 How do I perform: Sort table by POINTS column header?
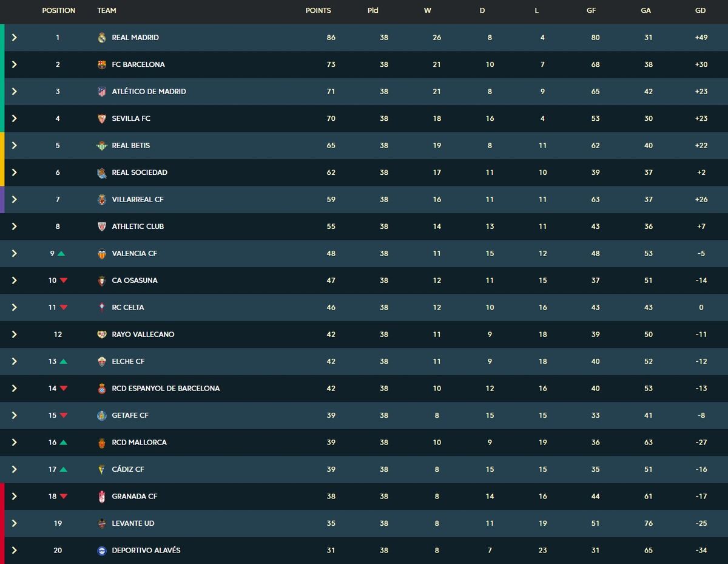318,10
